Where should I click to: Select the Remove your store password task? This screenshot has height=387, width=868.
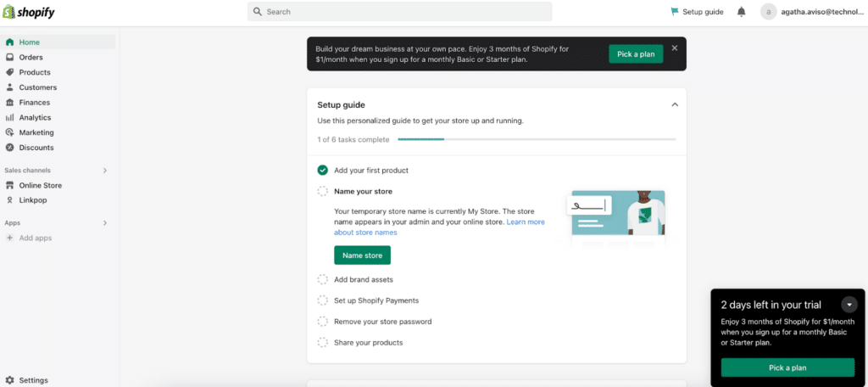383,322
